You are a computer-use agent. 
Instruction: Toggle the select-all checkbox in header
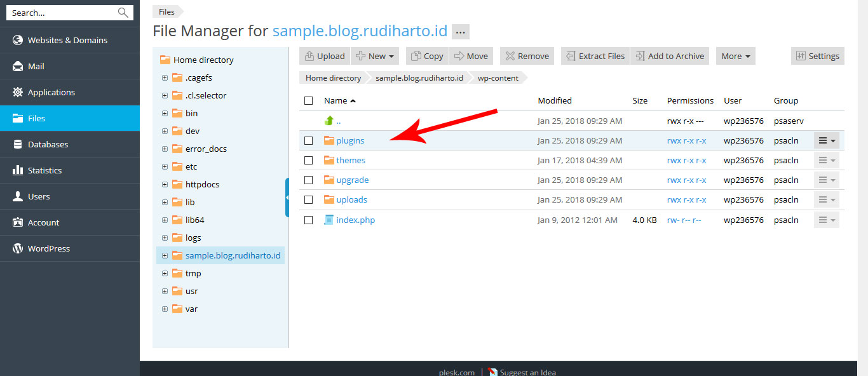309,100
